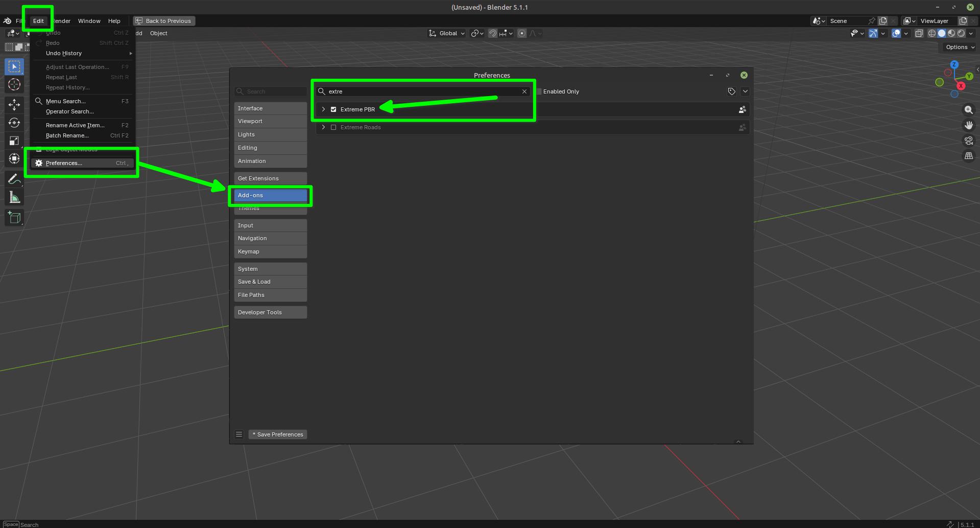Screen dimensions: 980x528
Task: Switch to solid viewport shading
Action: coord(942,33)
